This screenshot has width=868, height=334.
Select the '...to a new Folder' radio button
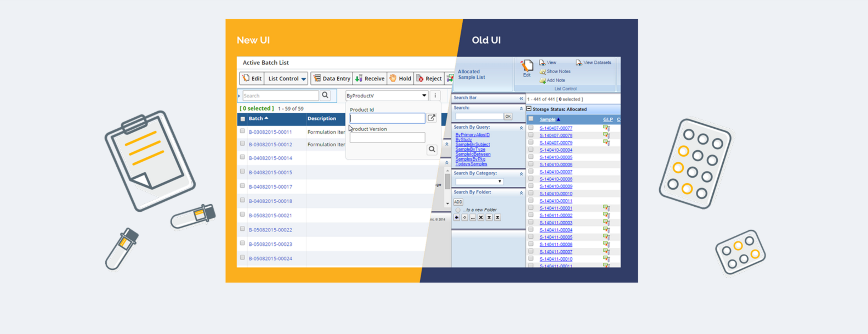[x=458, y=210]
